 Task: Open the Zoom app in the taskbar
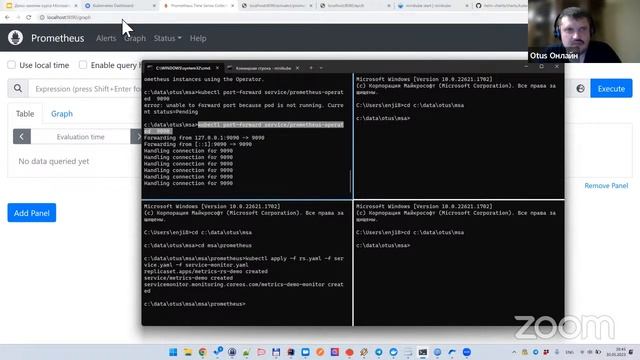467,352
